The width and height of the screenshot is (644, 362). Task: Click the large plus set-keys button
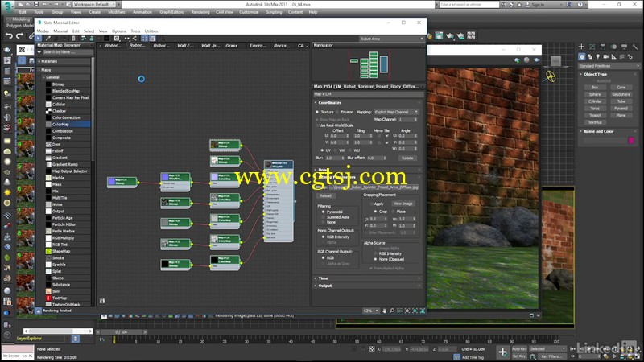tap(502, 352)
